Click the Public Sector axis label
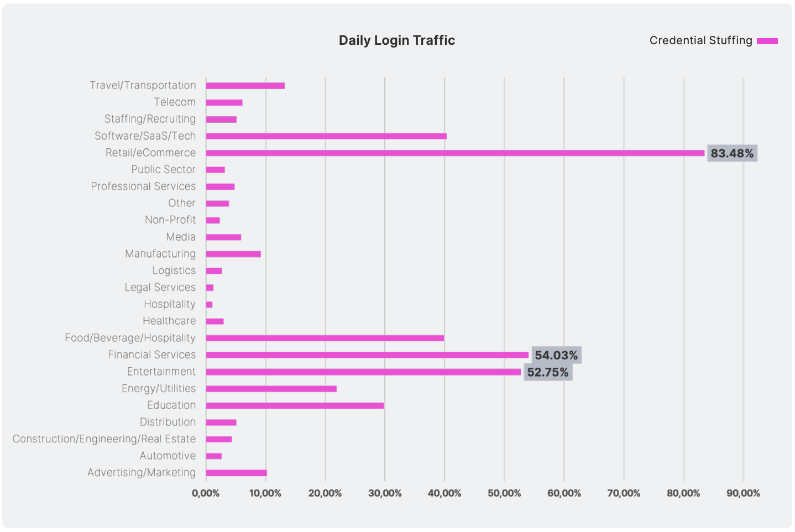The image size is (795, 532). 163,170
